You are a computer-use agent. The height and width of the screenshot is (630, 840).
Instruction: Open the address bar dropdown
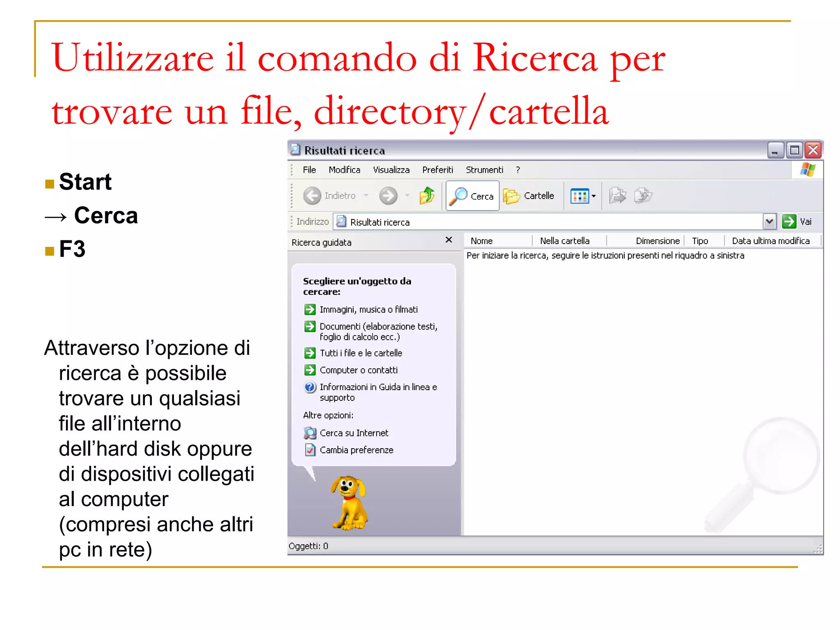769,221
